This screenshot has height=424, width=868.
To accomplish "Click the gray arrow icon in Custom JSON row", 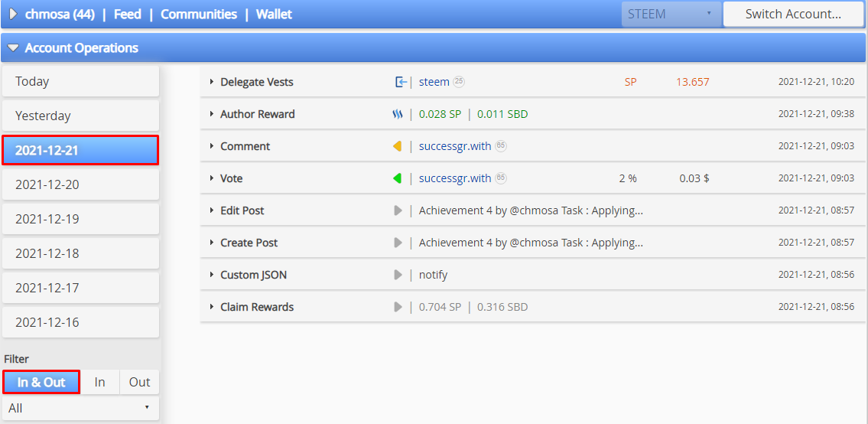I will click(398, 275).
